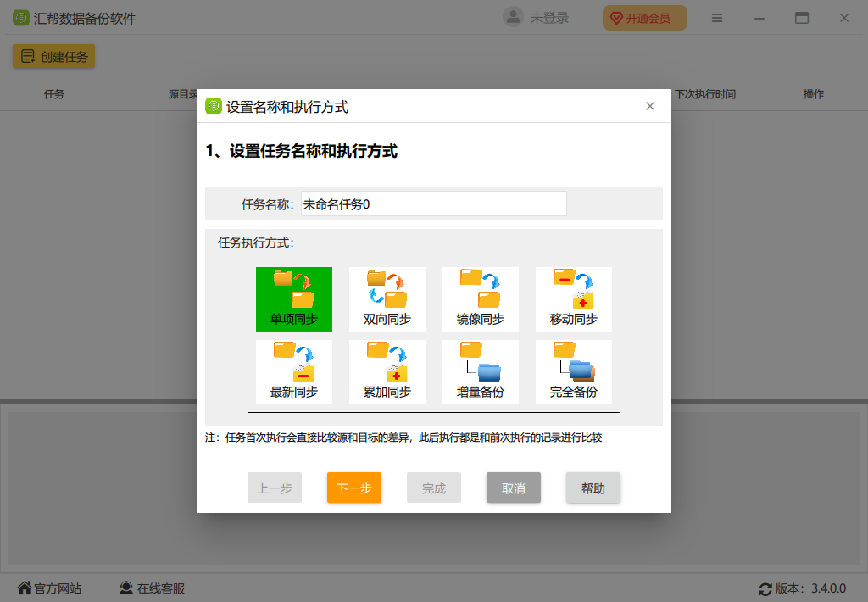
Task: Pick the 镜像同步 mirror sync icon
Action: click(x=480, y=298)
